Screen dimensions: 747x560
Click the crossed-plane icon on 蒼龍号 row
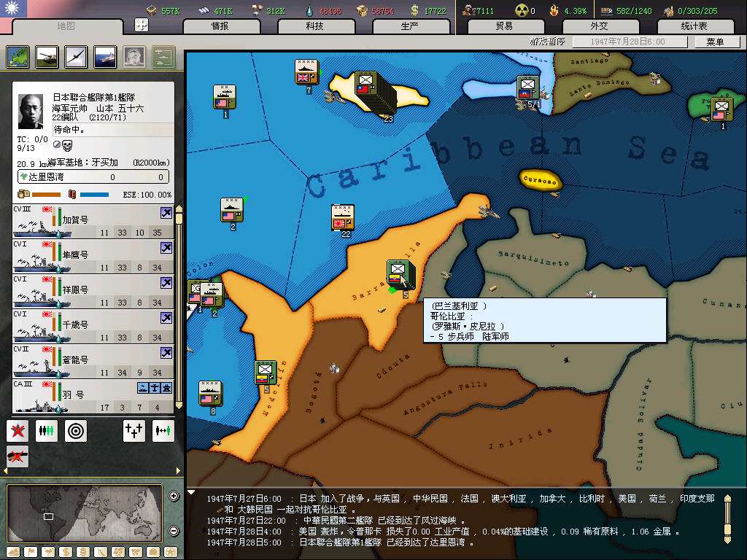pyautogui.click(x=166, y=353)
